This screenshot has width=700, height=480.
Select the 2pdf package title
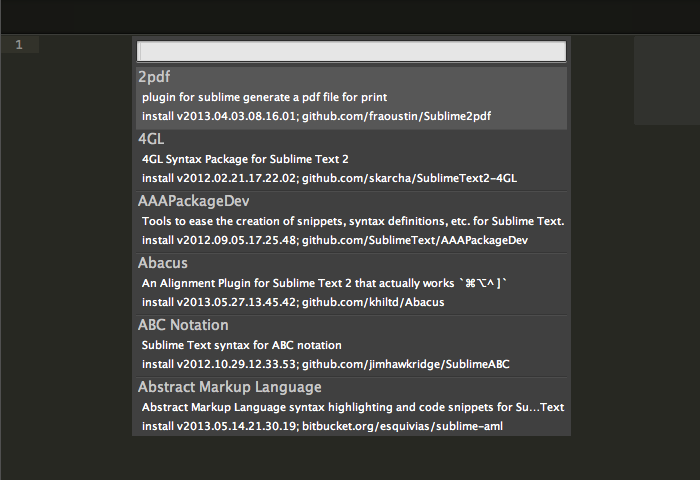point(155,76)
